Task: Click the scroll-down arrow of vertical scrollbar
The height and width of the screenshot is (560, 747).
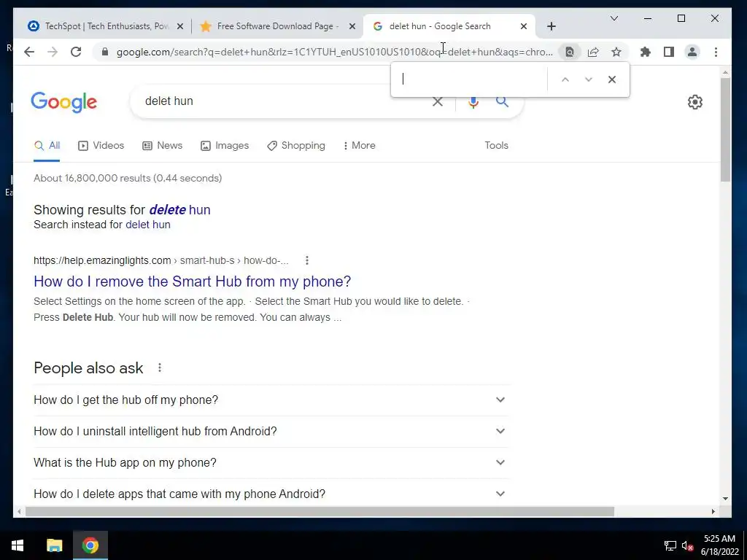Action: click(x=725, y=499)
